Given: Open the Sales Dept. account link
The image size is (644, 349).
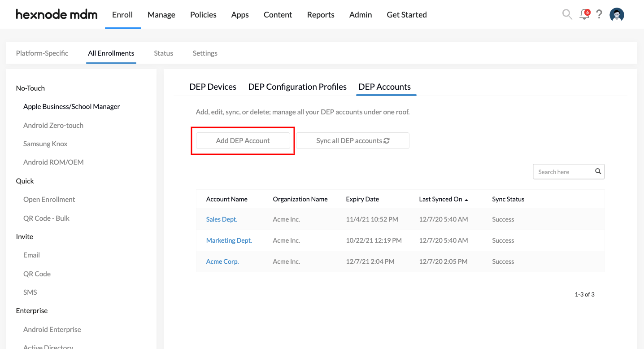Looking at the screenshot, I should [222, 219].
